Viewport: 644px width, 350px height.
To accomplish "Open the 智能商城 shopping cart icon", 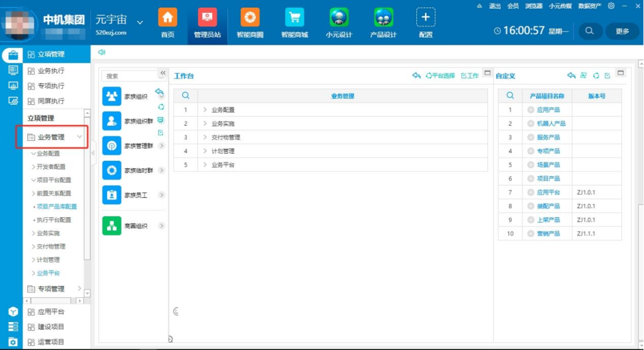I will click(x=294, y=17).
